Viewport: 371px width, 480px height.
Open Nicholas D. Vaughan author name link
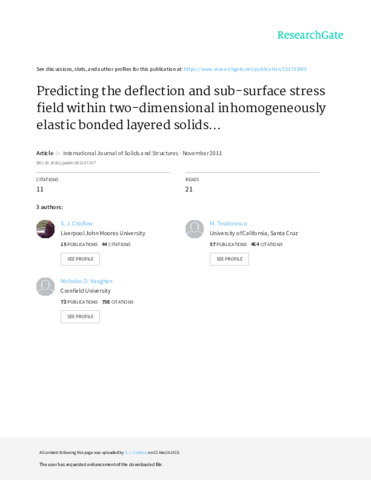pyautogui.click(x=86, y=281)
